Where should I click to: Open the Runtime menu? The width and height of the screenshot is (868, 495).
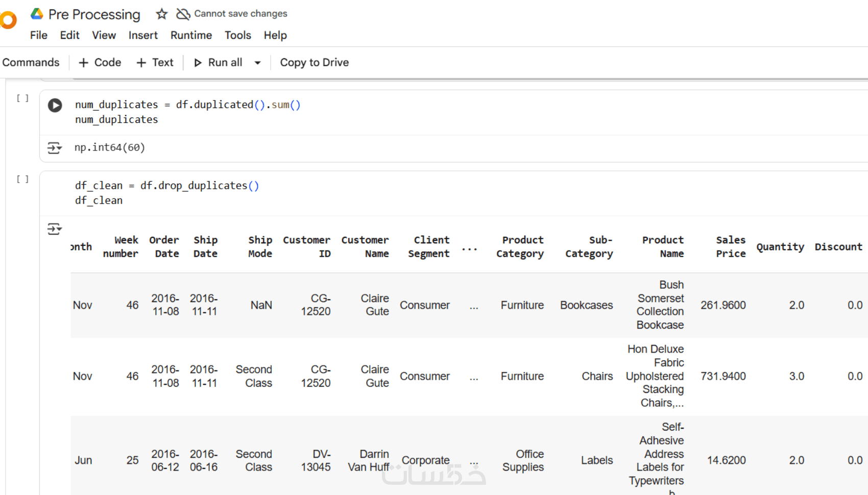[x=191, y=35]
